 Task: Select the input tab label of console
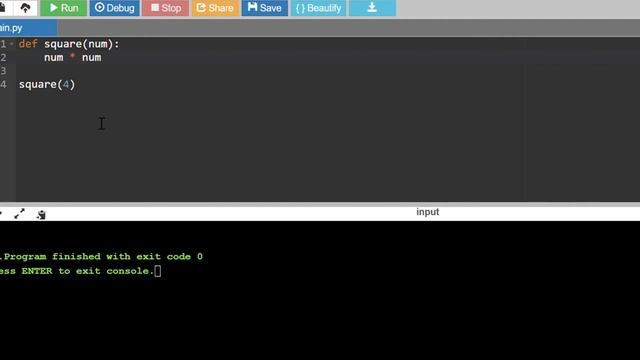point(427,212)
